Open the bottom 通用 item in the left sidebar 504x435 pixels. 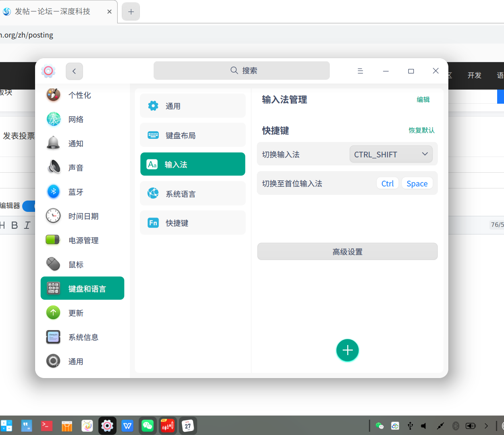(x=82, y=362)
